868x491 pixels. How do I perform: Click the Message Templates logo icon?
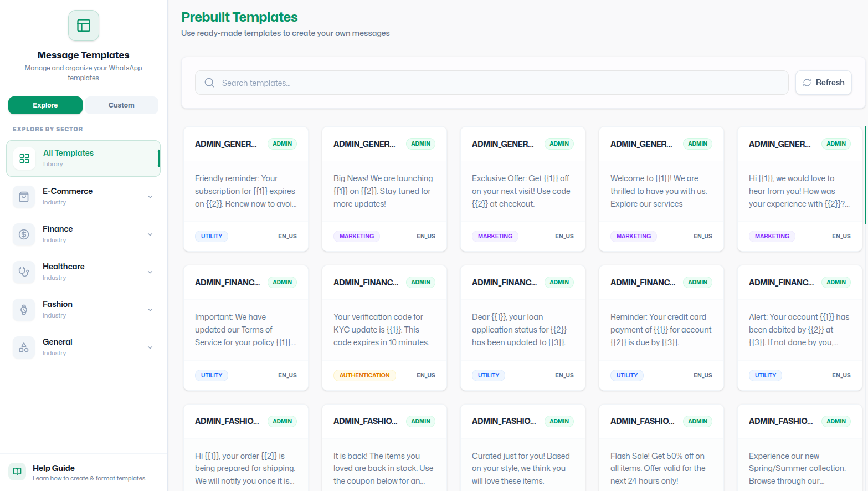point(84,25)
